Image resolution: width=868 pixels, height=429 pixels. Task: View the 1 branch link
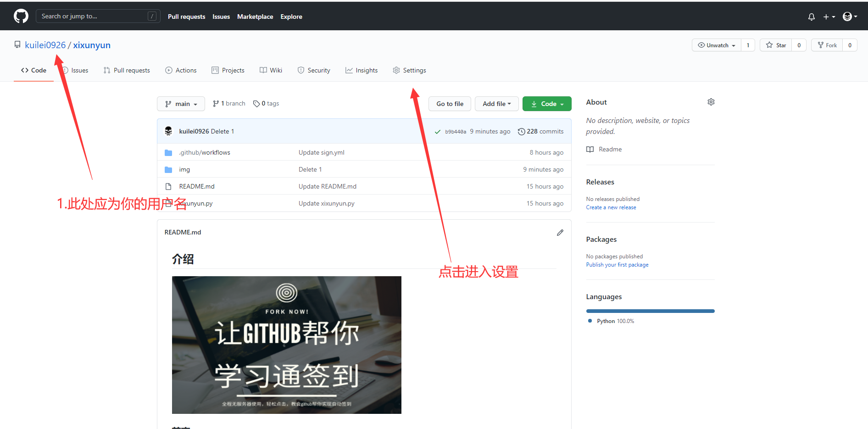click(229, 104)
